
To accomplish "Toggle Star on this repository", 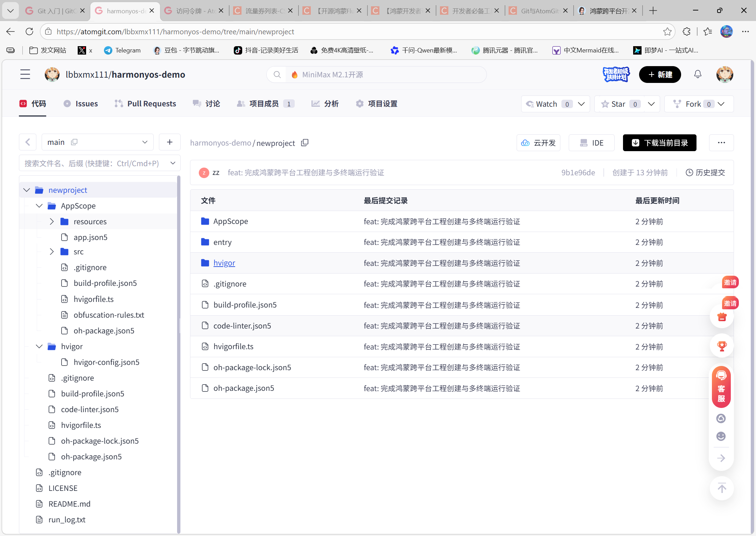I will (618, 104).
